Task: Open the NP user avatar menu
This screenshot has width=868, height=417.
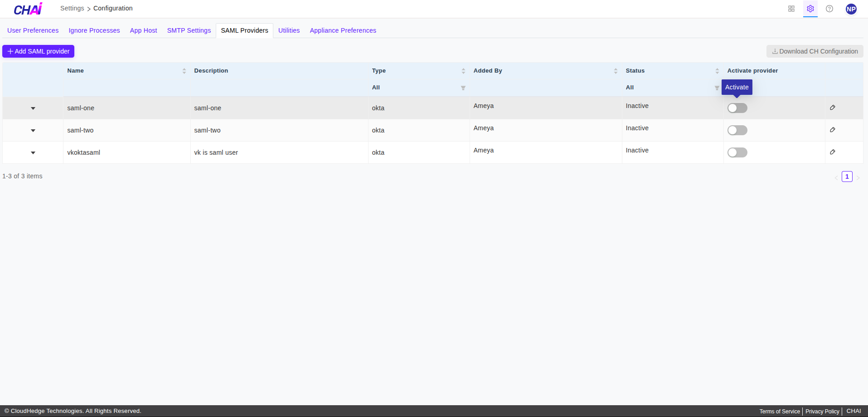Action: (851, 9)
